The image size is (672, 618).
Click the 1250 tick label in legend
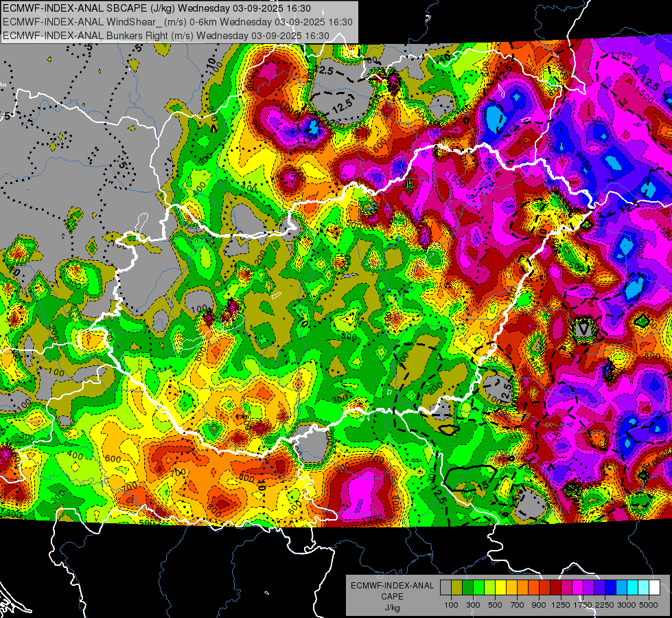pyautogui.click(x=561, y=605)
